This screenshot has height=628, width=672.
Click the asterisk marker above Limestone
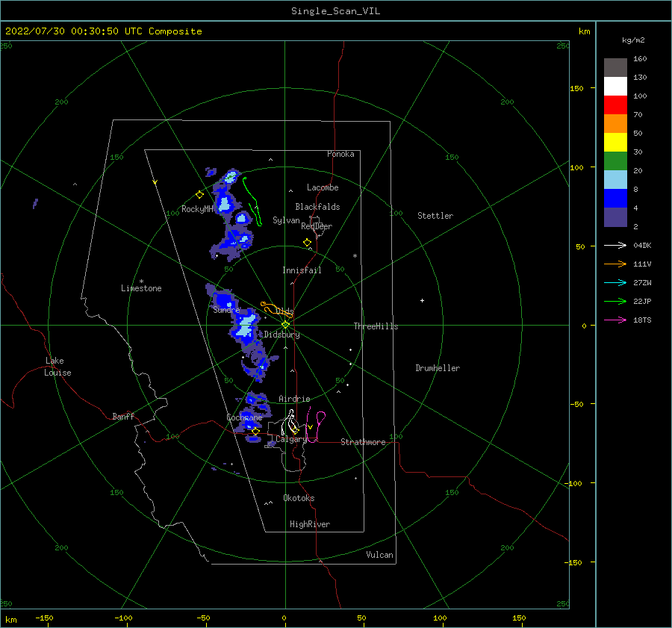click(x=141, y=282)
